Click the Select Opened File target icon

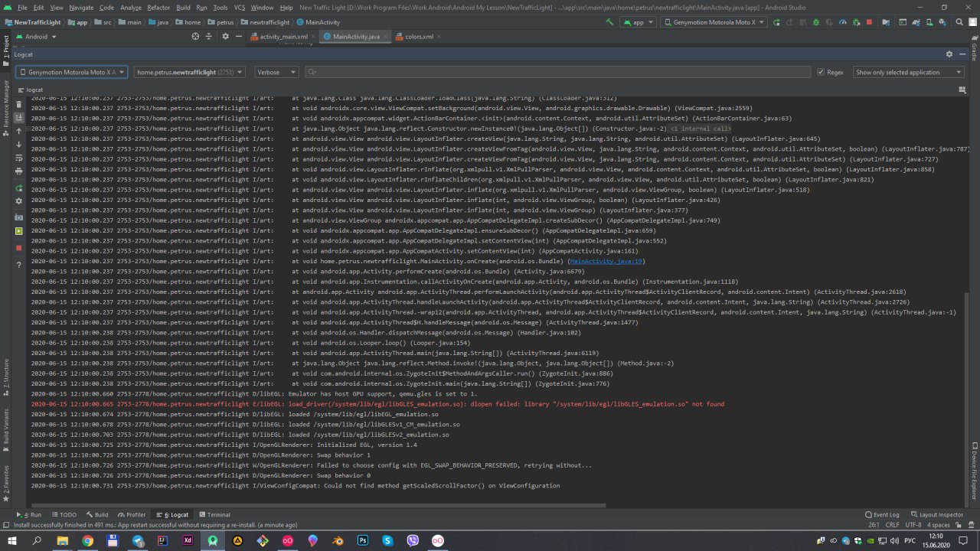coord(195,36)
